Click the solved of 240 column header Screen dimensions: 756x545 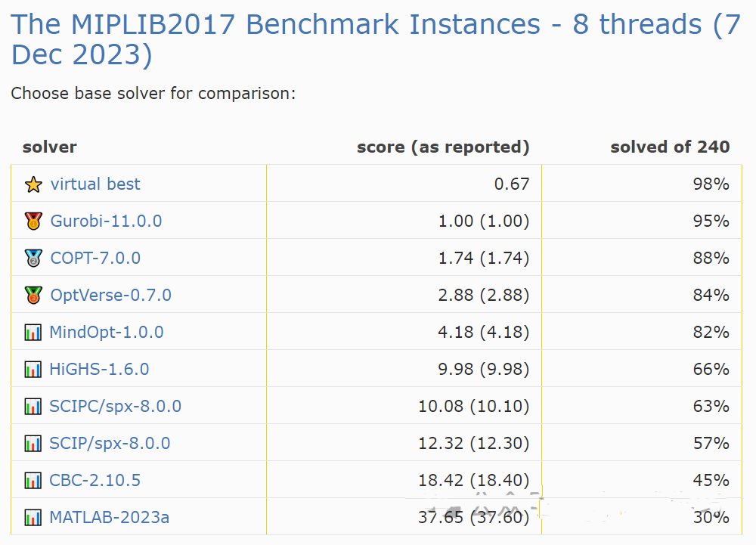point(670,147)
